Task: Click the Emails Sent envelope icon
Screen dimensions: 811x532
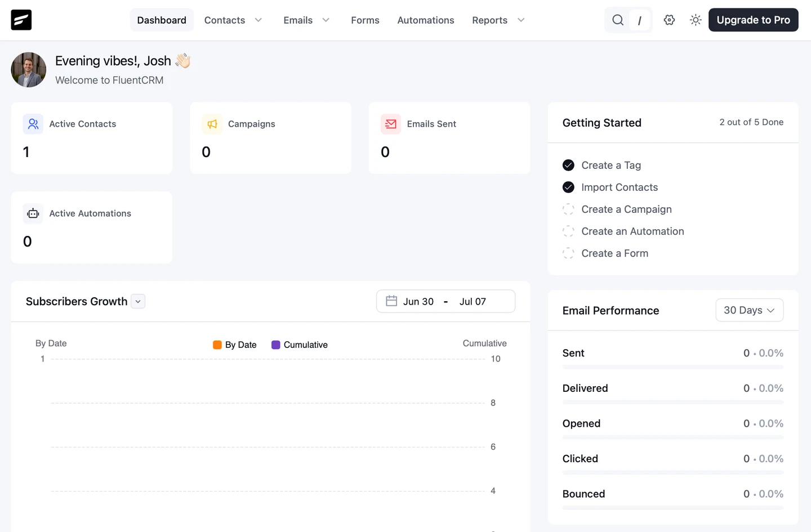Action: click(391, 124)
